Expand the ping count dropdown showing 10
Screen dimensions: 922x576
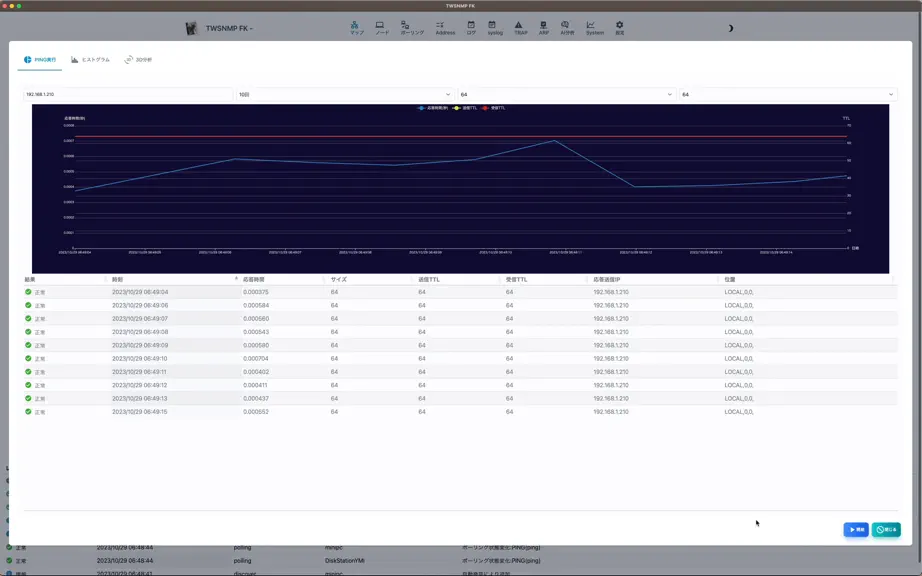click(345, 94)
